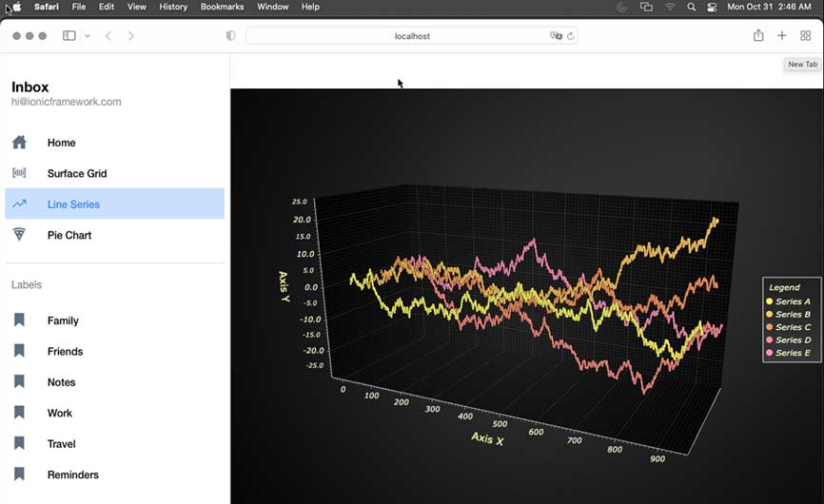Click the Safari sidebar toggle icon
824x504 pixels.
(x=69, y=36)
